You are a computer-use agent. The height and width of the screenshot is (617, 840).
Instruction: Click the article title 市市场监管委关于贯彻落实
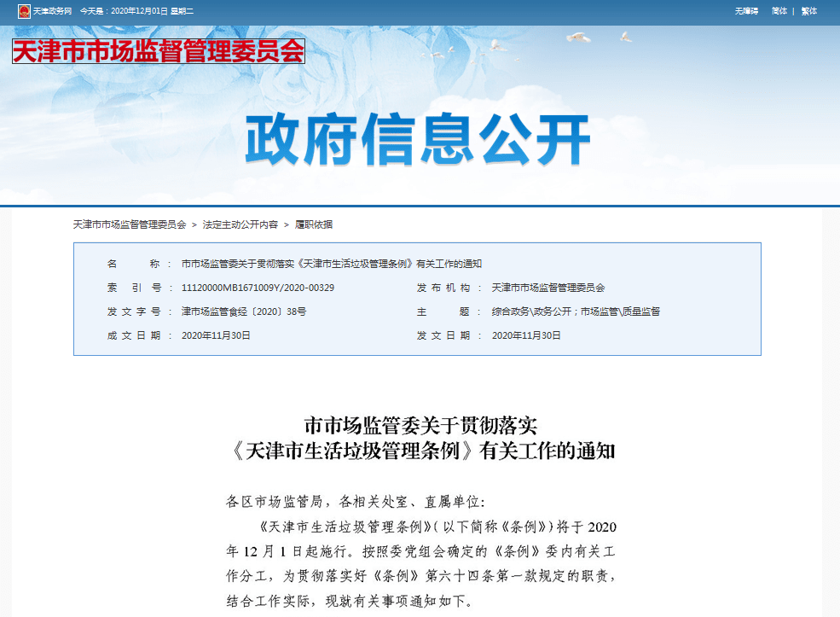(x=420, y=426)
